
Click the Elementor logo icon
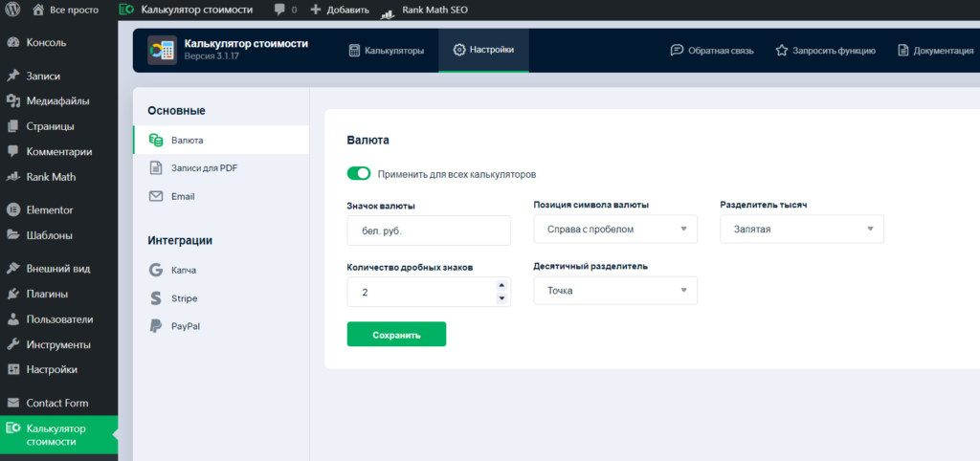12,209
